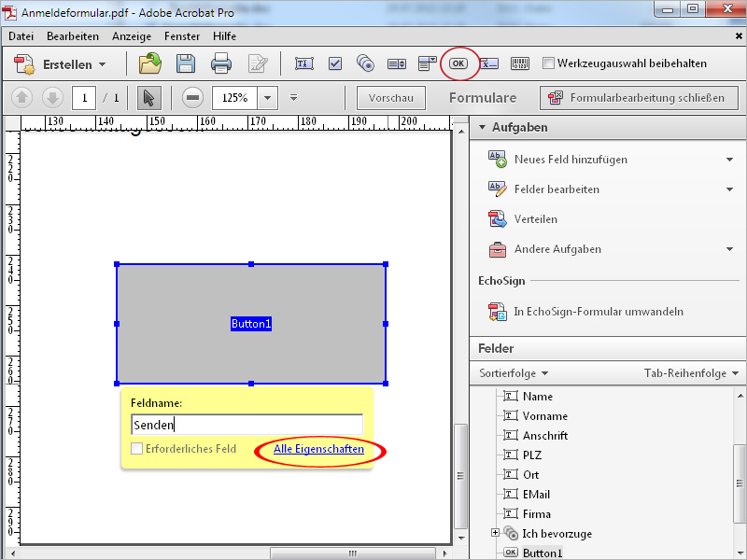
Task: Click the Vorschau button
Action: [391, 98]
